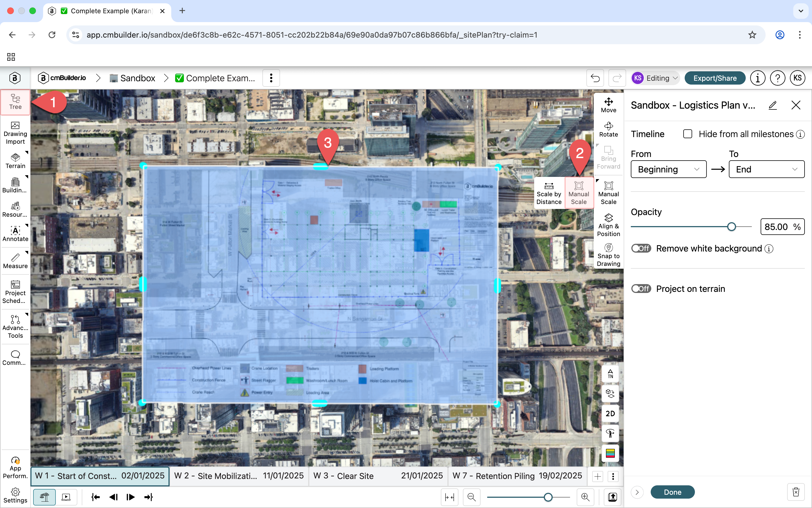This screenshot has width=812, height=508.
Task: Open Drawing Import tool
Action: [x=15, y=133]
